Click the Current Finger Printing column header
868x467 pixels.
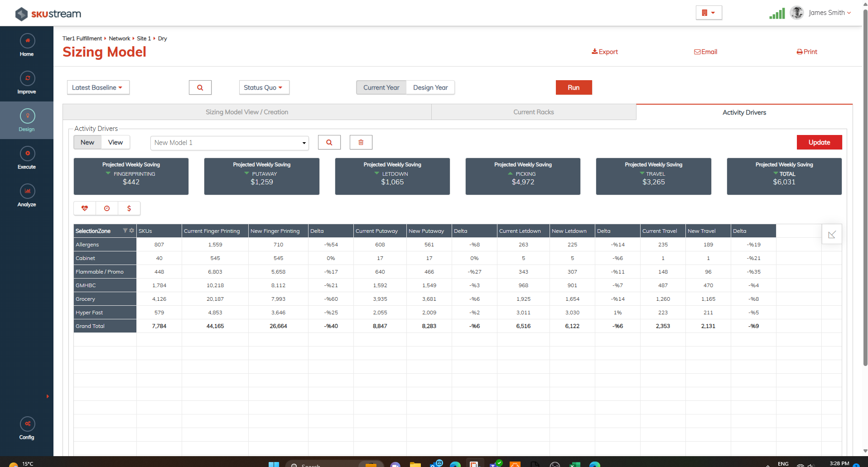[215, 231]
